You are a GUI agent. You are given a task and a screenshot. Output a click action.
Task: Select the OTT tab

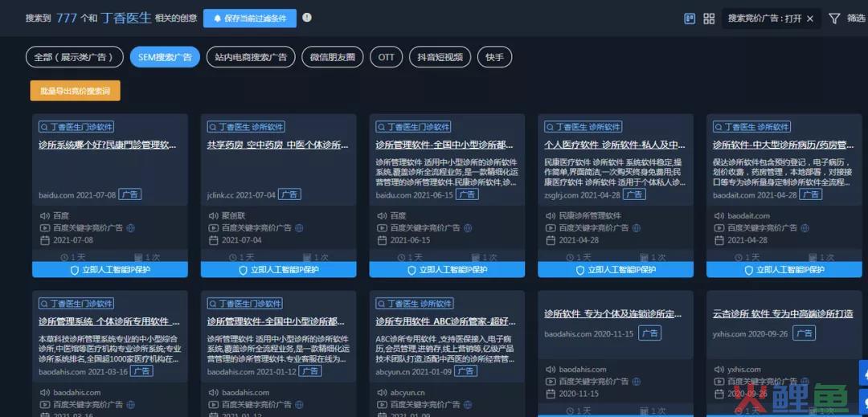tap(387, 57)
